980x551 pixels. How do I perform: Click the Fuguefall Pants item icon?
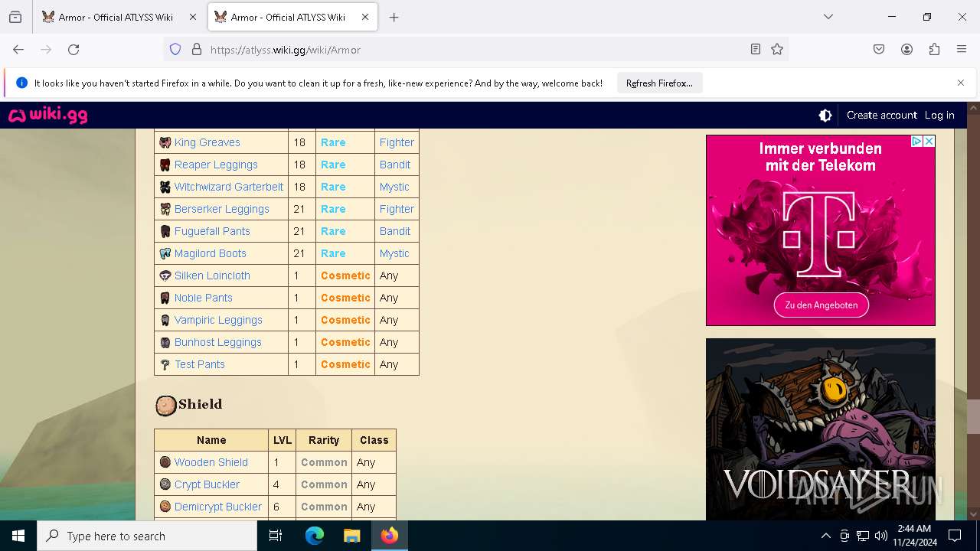pyautogui.click(x=165, y=231)
